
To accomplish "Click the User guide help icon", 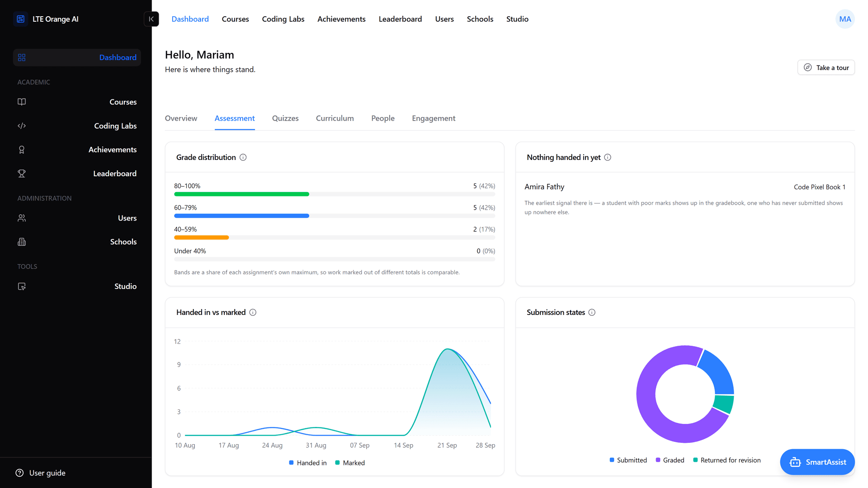I will [19, 473].
